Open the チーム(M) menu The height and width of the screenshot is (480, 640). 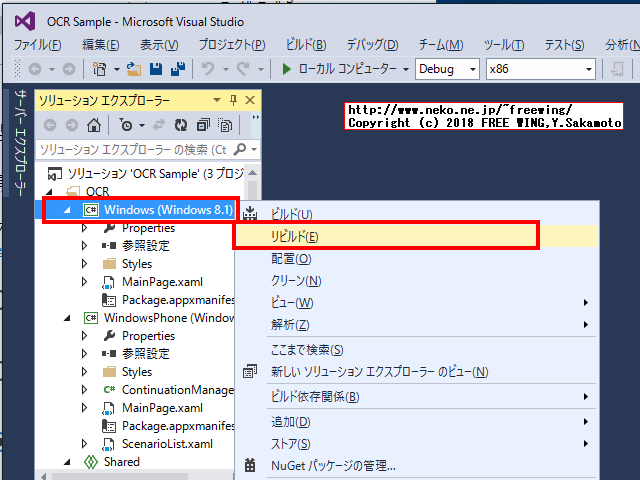click(441, 44)
